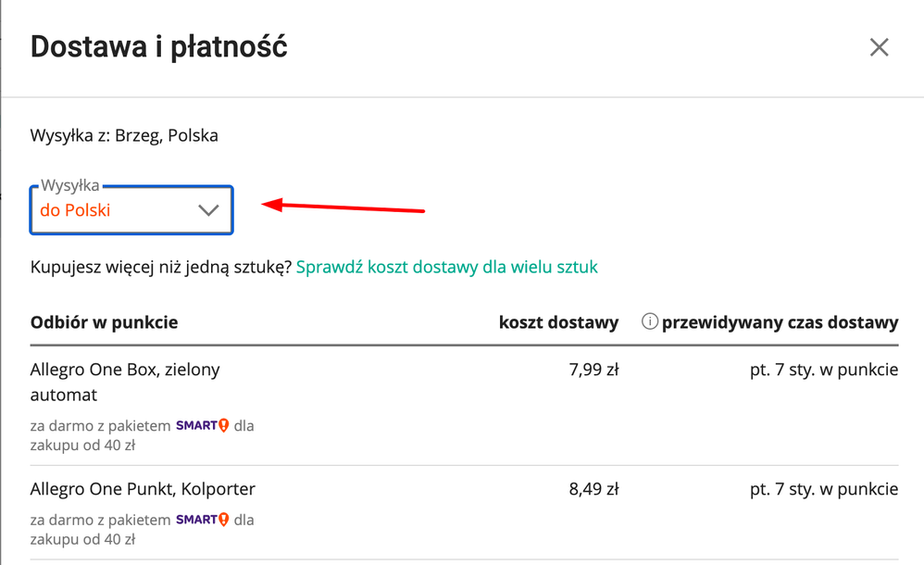Click the chevron arrow in Wysyłka field

pos(208,210)
